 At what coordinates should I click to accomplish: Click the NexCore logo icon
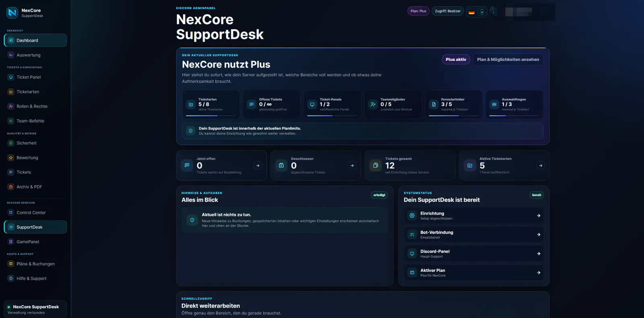click(x=12, y=13)
